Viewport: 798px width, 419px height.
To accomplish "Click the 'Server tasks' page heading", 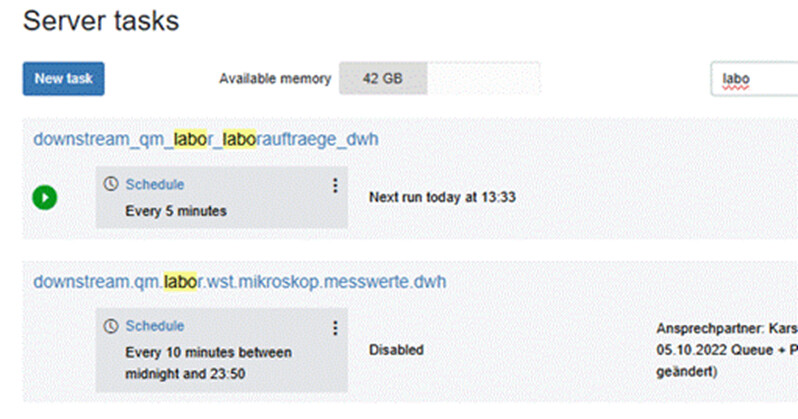I will point(101,21).
